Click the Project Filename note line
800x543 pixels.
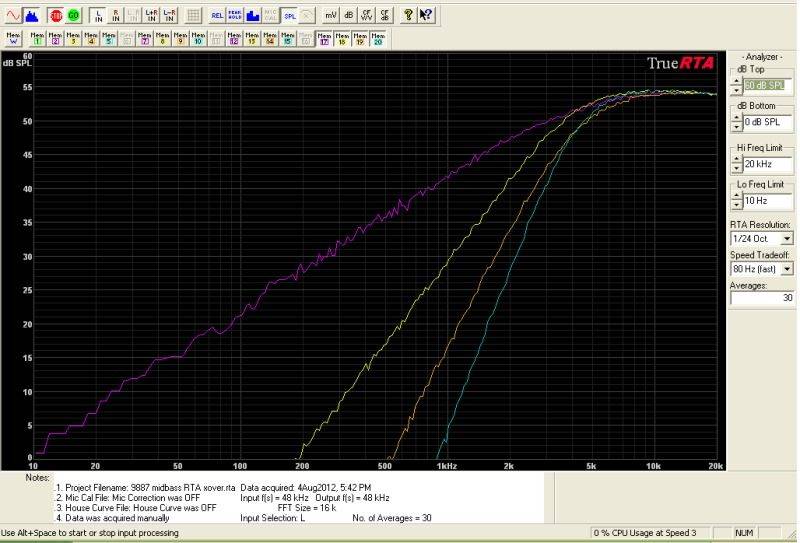click(x=145, y=488)
